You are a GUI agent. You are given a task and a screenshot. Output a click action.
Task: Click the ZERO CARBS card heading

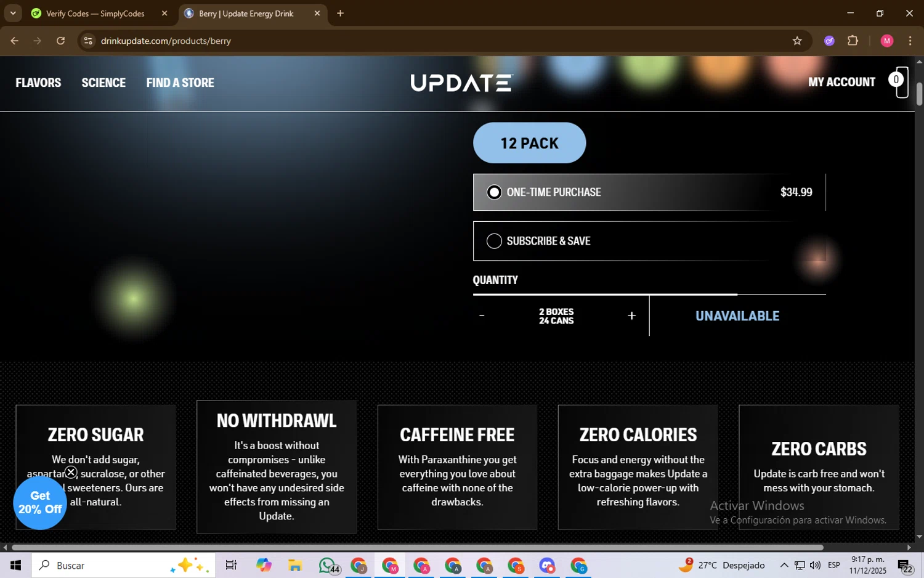point(819,449)
